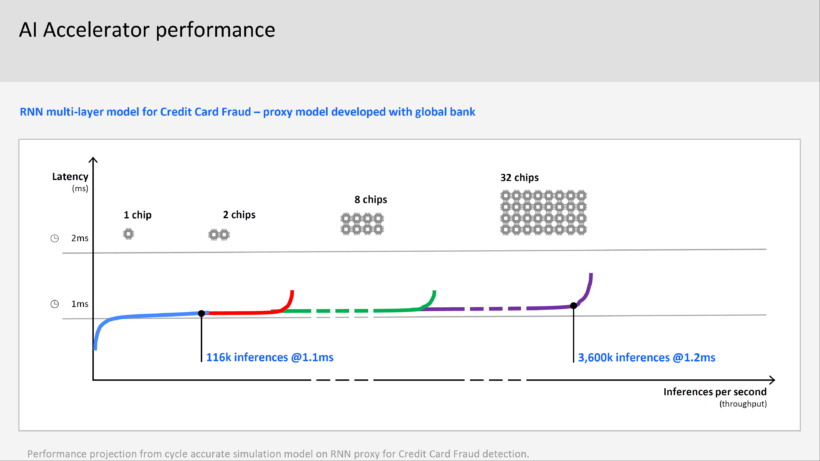This screenshot has height=461, width=820.
Task: Click the '116k inferences @1.1ms' label
Action: point(270,358)
